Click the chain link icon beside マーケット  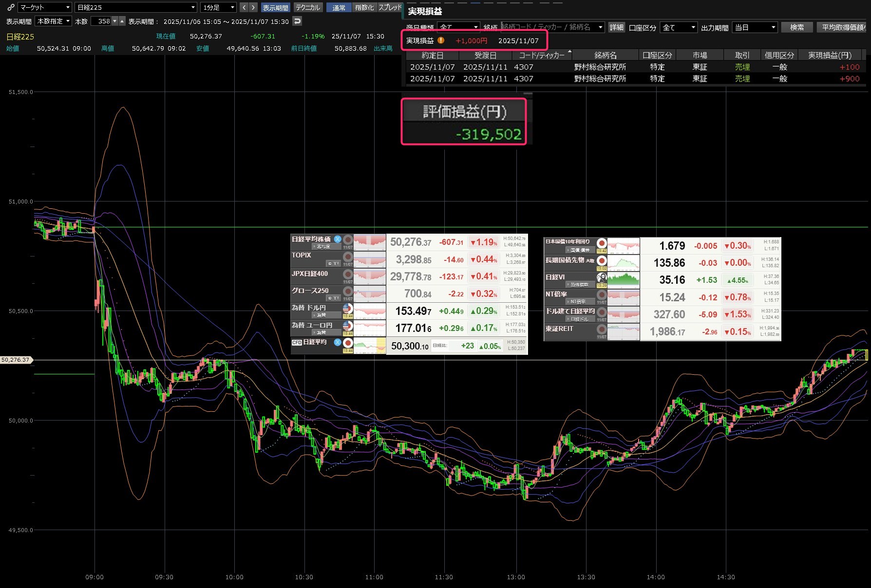[11, 7]
